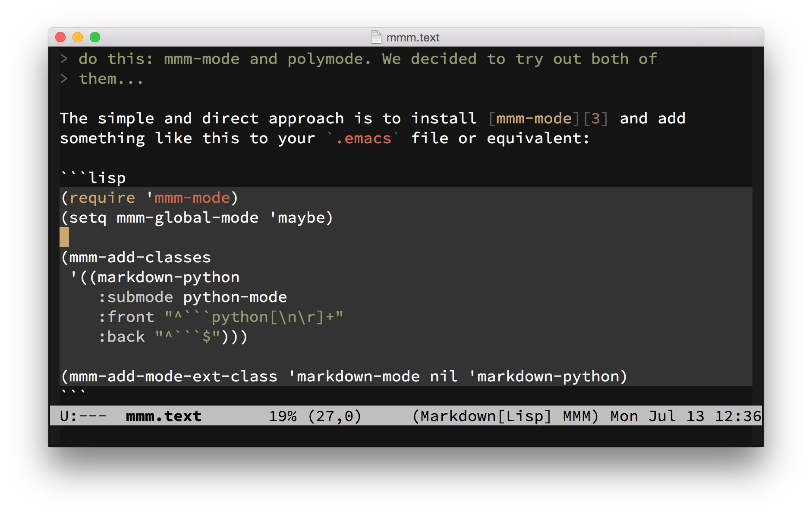Viewport: 812px width, 516px height.
Task: Click the word require in Lisp block
Action: tap(102, 198)
